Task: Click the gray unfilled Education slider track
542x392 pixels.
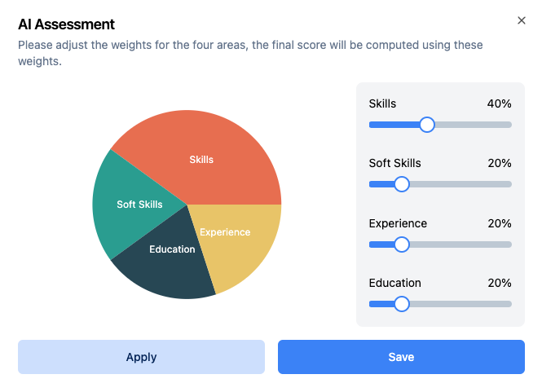Action: click(x=460, y=304)
